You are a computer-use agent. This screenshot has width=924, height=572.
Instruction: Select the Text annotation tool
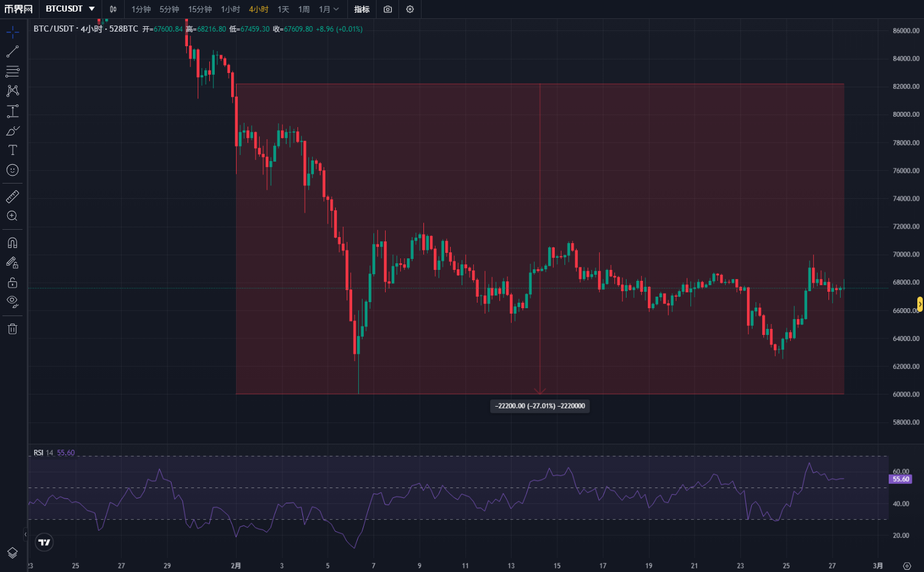(x=12, y=150)
